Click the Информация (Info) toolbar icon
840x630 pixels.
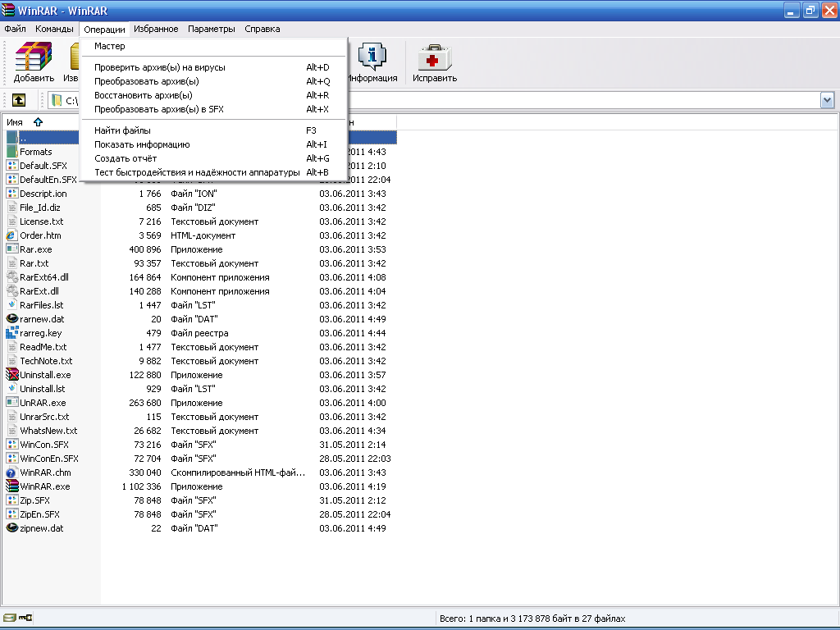[373, 57]
